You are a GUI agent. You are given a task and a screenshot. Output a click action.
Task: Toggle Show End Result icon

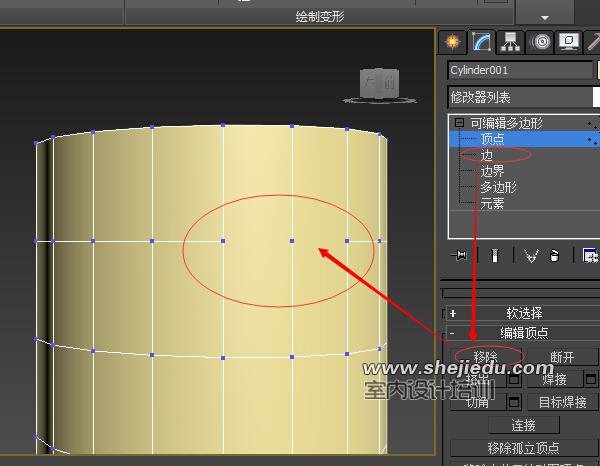pos(495,255)
